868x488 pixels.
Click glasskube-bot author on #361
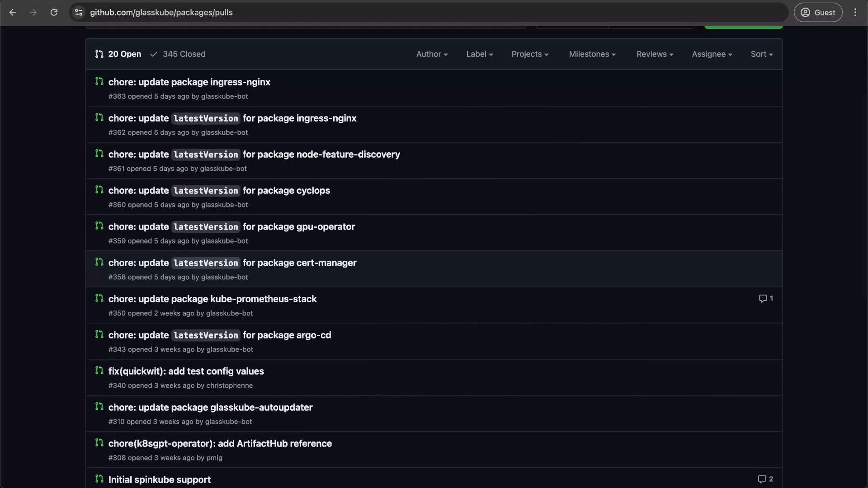coord(223,169)
